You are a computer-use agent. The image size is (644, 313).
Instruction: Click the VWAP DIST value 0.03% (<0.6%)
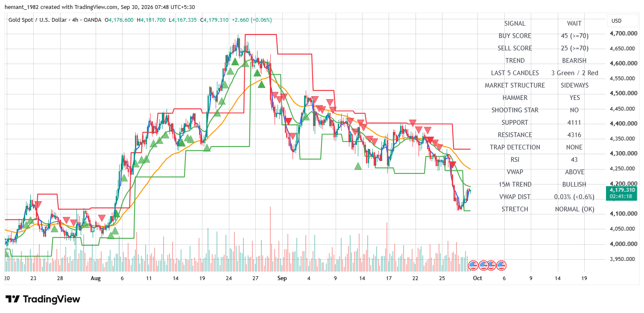coord(574,197)
